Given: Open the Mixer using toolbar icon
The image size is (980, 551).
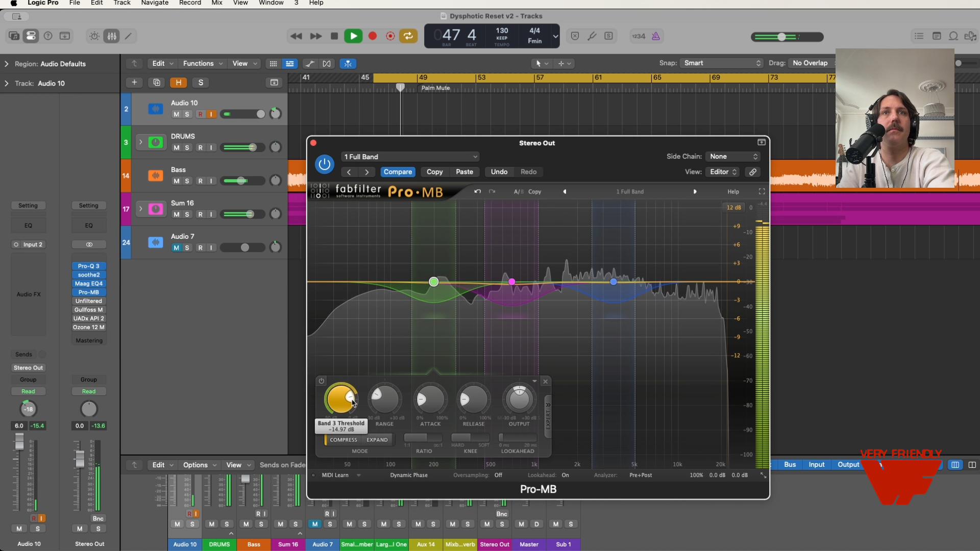Looking at the screenshot, I should [x=112, y=36].
